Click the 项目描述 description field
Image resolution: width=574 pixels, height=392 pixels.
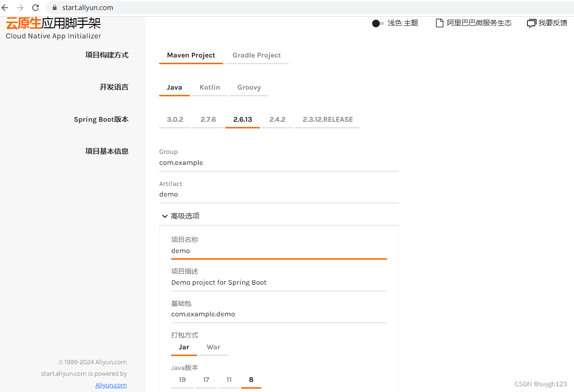(279, 283)
